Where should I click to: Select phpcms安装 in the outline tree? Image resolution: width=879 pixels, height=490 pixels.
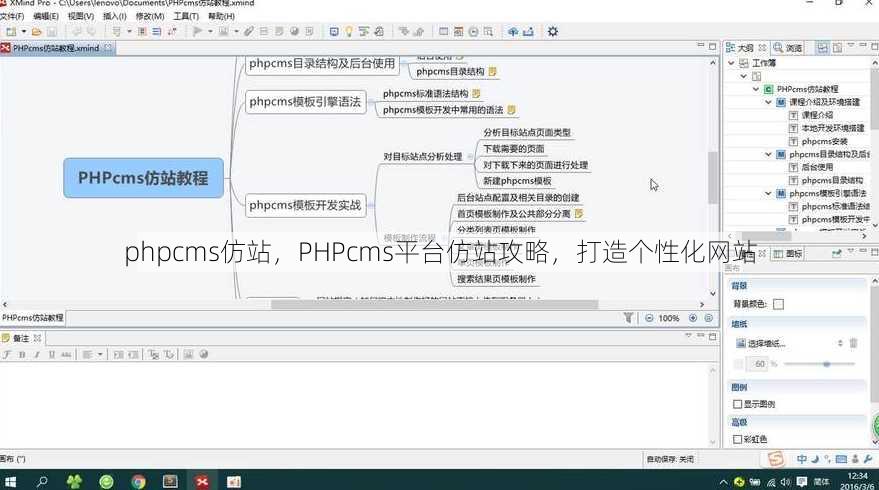click(824, 141)
